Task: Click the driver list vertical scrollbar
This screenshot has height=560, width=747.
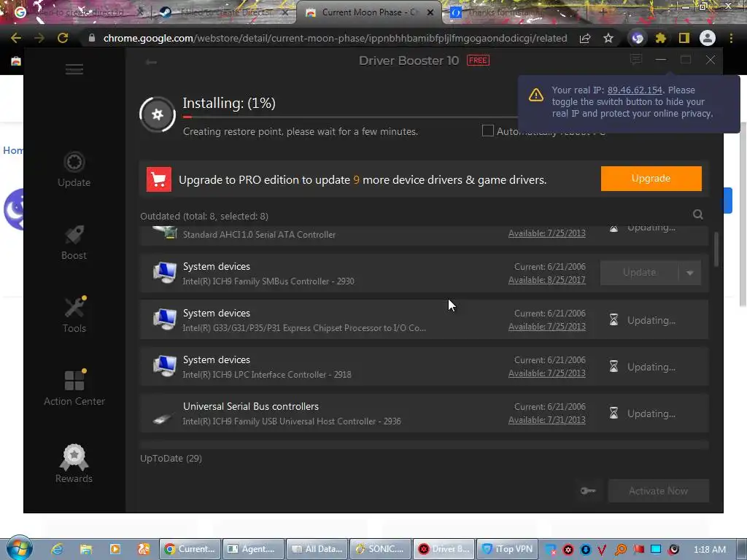Action: tap(716, 249)
